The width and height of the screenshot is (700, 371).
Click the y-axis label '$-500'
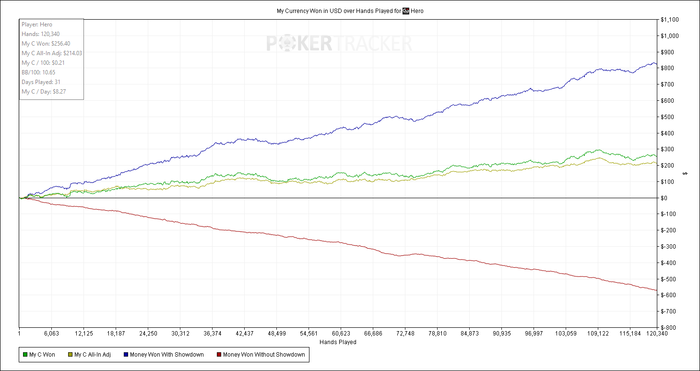click(667, 279)
